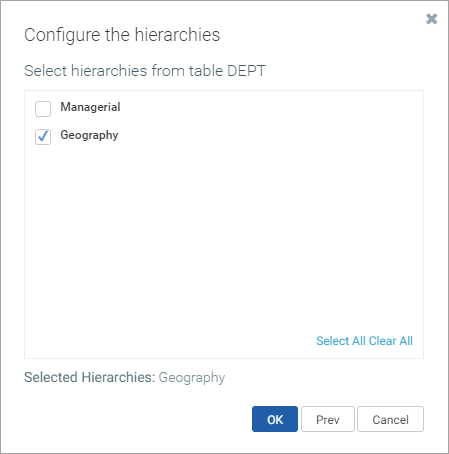This screenshot has width=449, height=454.
Task: Click the Geography value beside Selected Hierarchies
Action: tap(192, 378)
